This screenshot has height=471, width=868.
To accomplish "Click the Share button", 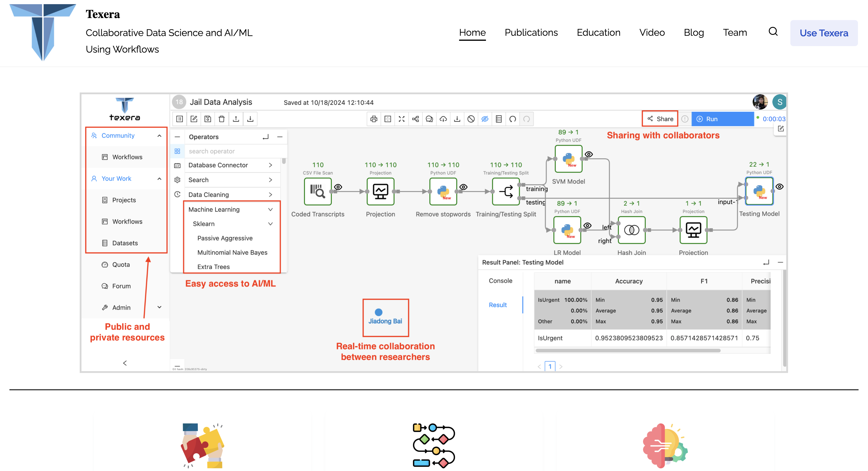I will tap(660, 119).
